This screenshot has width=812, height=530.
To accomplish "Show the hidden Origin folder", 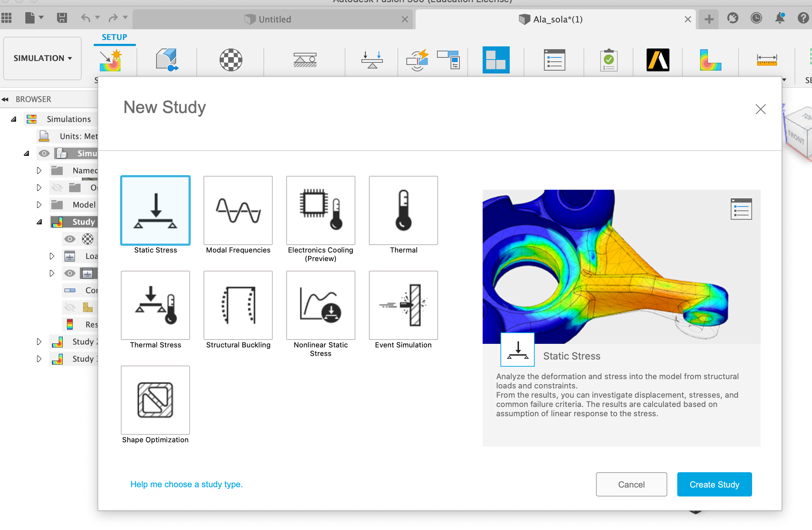I will click(57, 188).
